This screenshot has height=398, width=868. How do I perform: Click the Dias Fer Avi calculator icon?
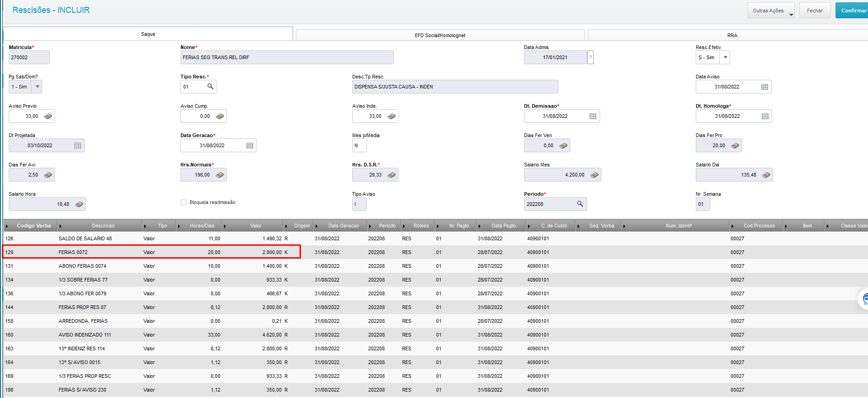(48, 175)
